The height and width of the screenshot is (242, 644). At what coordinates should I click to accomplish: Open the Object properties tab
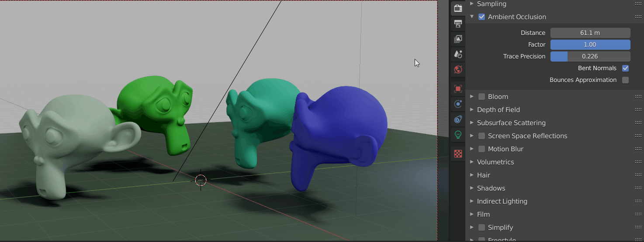(458, 89)
